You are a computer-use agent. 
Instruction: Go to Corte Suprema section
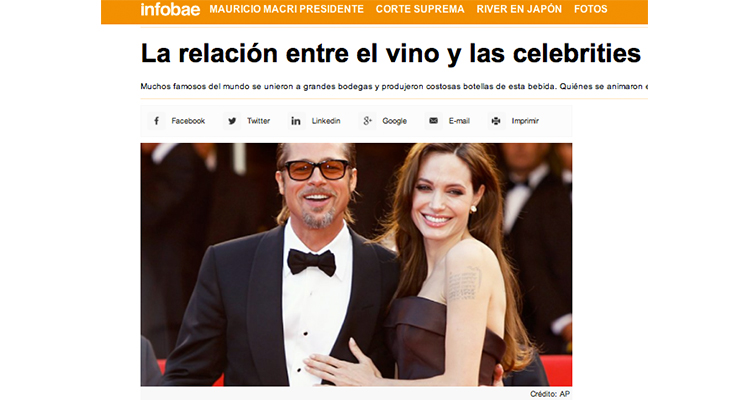[420, 9]
